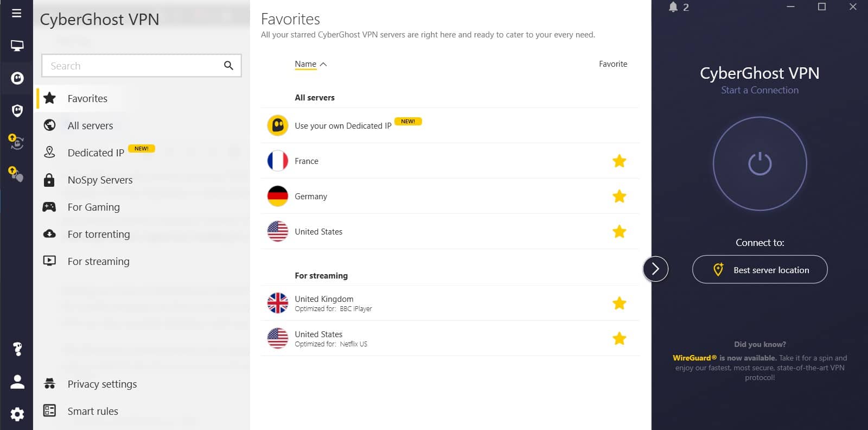Collapse the server panel with arrow button
The image size is (868, 430).
655,269
